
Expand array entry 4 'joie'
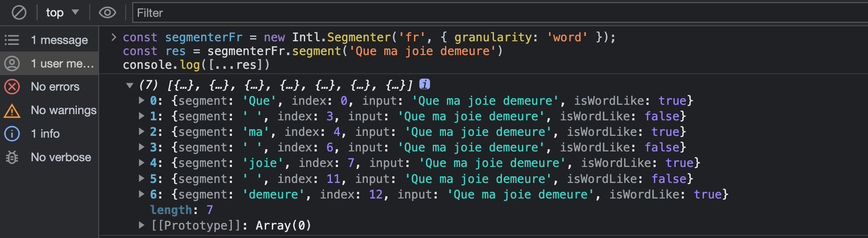(x=141, y=163)
